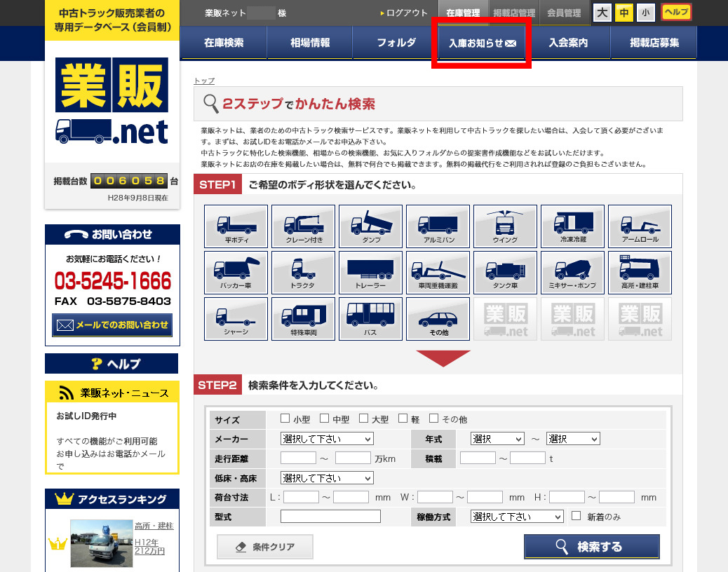Select the 高所・建柱車 aerial truck icon
This screenshot has height=572, width=728.
(640, 273)
